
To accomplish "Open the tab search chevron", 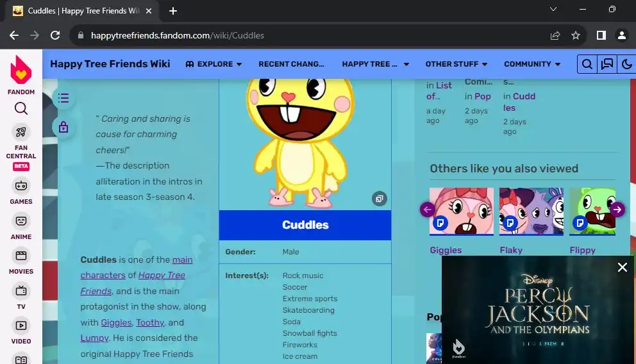I will (553, 10).
